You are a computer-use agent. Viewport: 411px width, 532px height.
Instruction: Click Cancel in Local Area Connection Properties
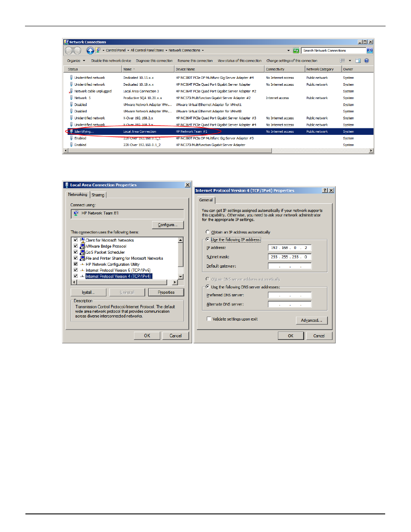coord(175,336)
